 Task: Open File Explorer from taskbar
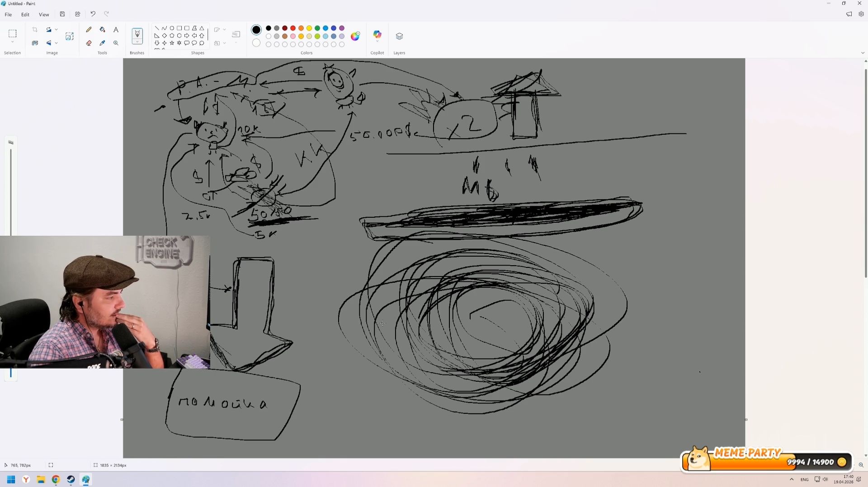tap(41, 479)
